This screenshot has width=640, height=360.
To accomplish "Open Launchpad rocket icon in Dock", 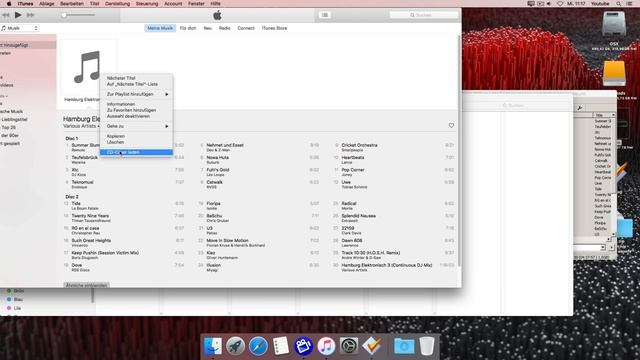I will (x=236, y=346).
